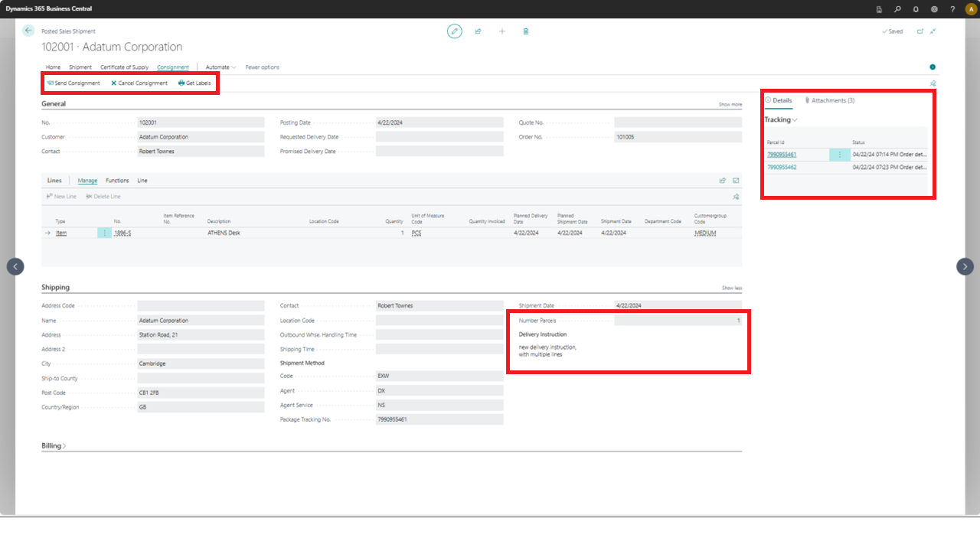
Task: Create a new record with the plus icon
Action: coord(501,31)
